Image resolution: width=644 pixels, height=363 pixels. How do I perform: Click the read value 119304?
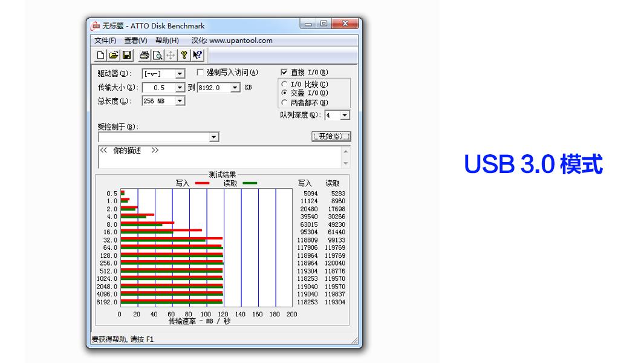335,302
